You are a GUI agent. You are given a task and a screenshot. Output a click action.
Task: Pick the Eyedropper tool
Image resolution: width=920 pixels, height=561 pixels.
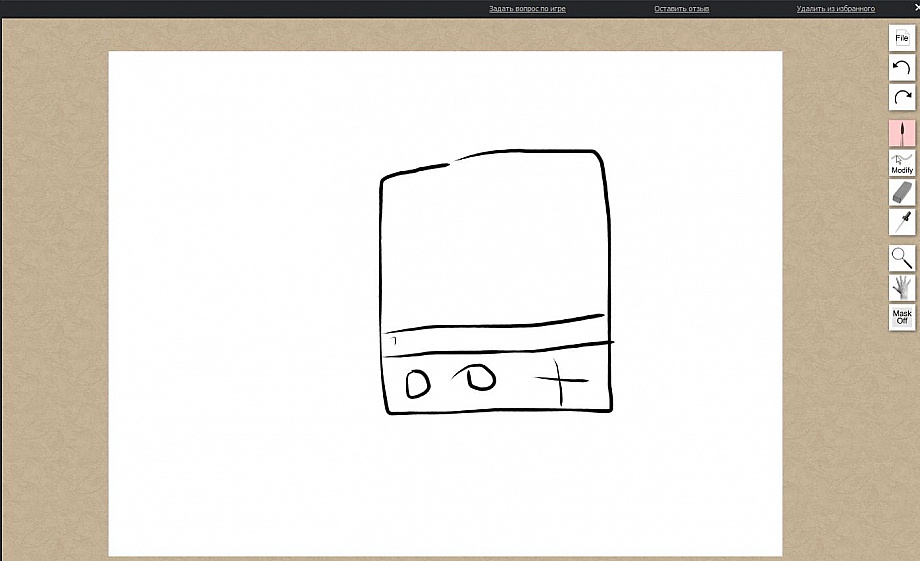[902, 222]
